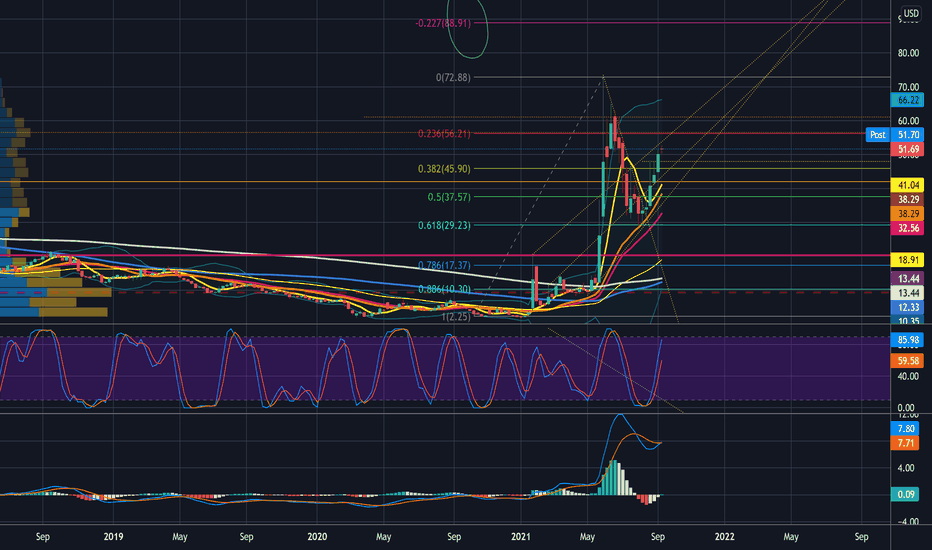Click the blue 12.33 price label
Image resolution: width=932 pixels, height=550 pixels.
908,307
